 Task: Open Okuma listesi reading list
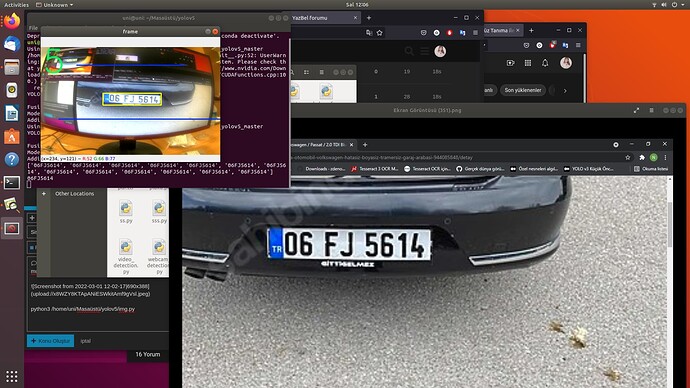pyautogui.click(x=651, y=169)
